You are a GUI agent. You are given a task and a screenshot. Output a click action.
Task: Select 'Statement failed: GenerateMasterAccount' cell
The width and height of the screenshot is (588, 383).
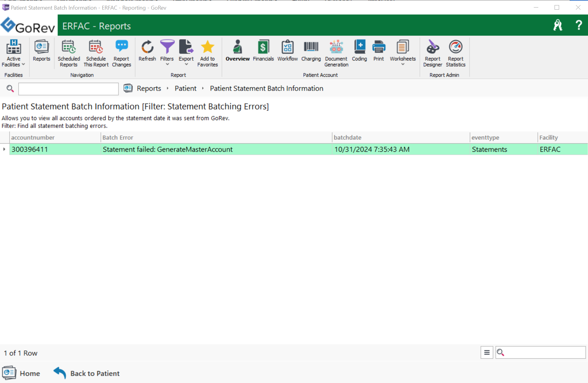[x=216, y=149]
